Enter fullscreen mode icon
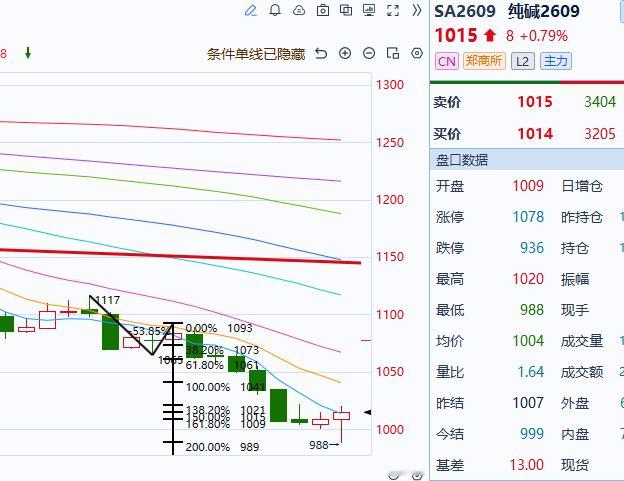Image resolution: width=624 pixels, height=481 pixels. point(393,10)
